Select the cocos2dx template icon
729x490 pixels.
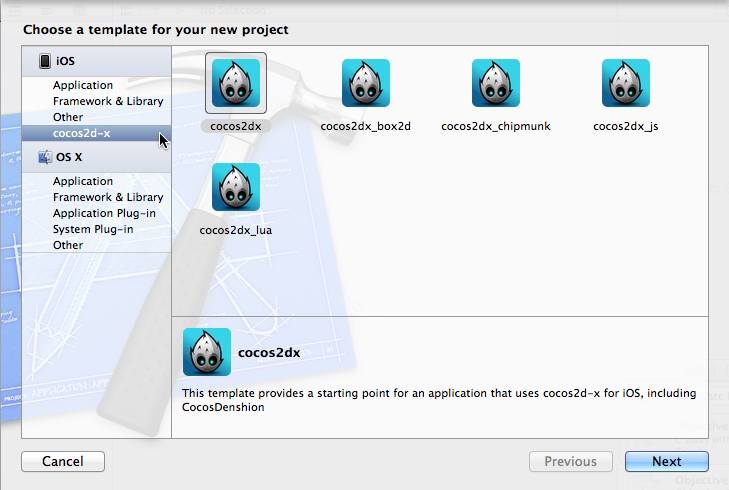point(236,83)
